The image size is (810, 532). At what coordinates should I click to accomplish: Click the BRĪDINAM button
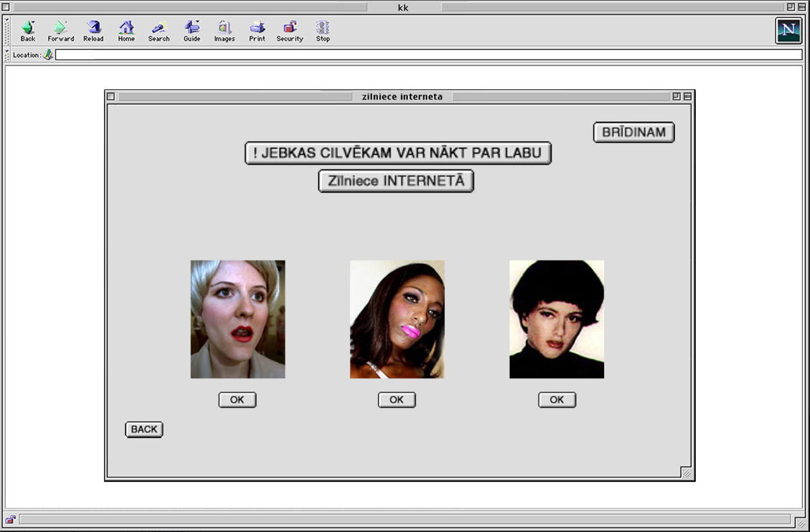tap(634, 132)
